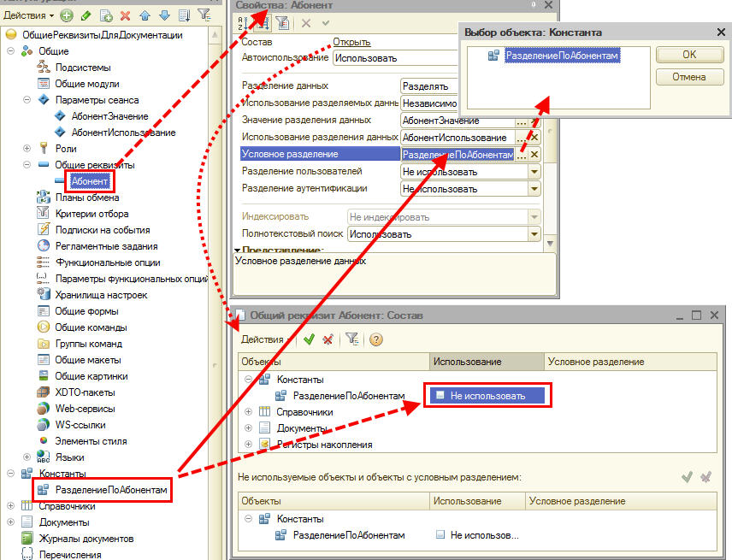Select the АбонентИспользование session parameter
732x560 pixels.
(124, 133)
